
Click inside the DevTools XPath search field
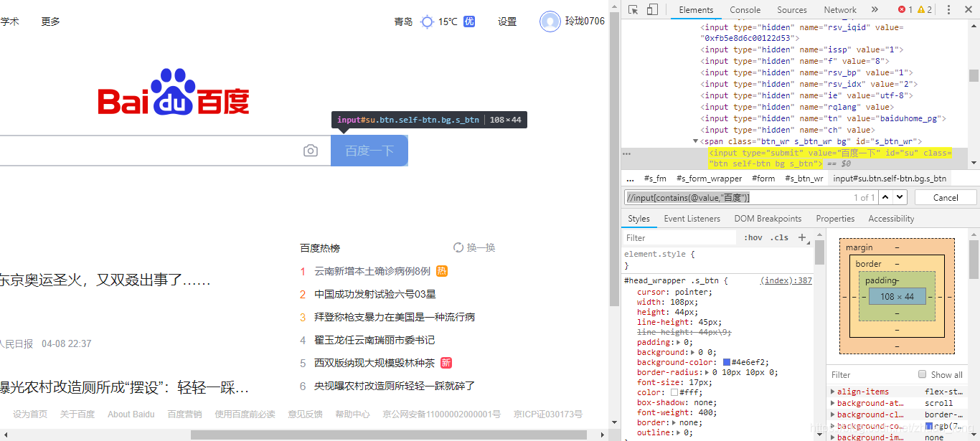click(x=717, y=196)
